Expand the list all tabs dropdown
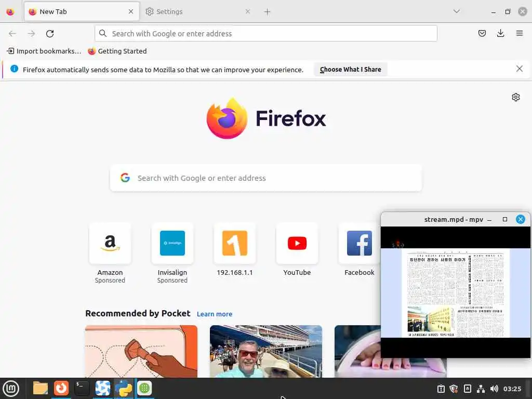Screen dimensions: 532x399 click(457, 11)
